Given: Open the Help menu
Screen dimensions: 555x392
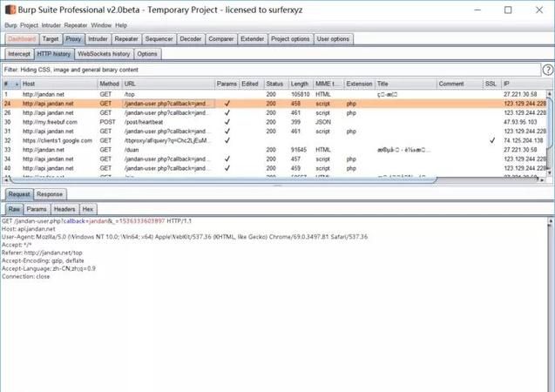Looking at the screenshot, I should click(x=121, y=25).
